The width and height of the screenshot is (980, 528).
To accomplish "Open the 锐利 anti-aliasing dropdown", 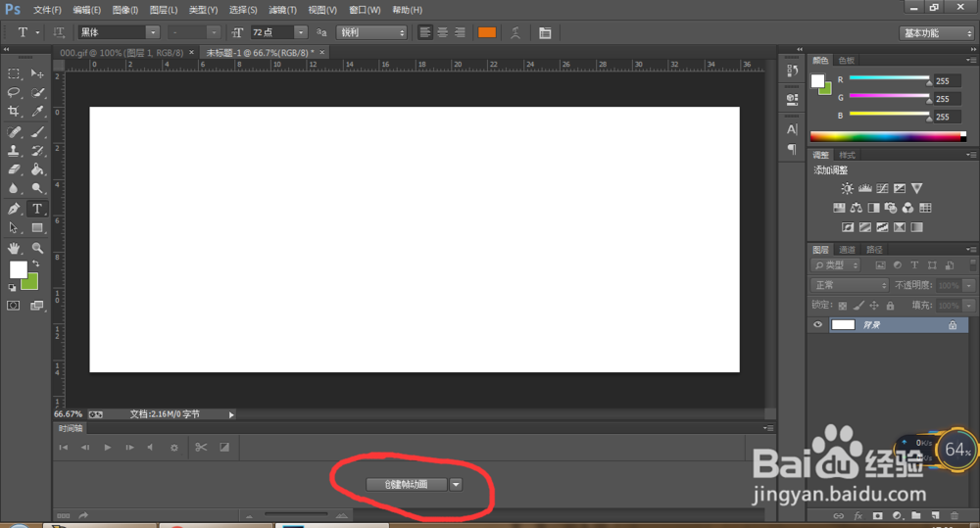I will click(371, 32).
